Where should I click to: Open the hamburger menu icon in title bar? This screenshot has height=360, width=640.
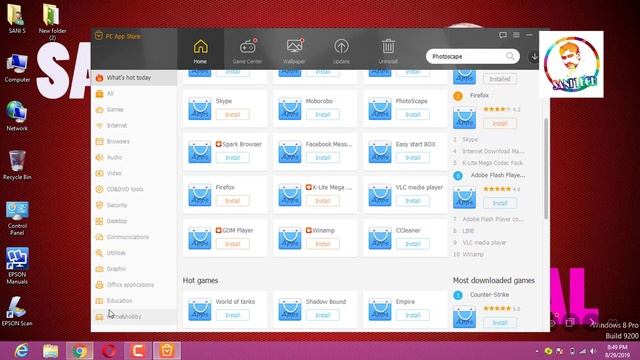coord(516,35)
